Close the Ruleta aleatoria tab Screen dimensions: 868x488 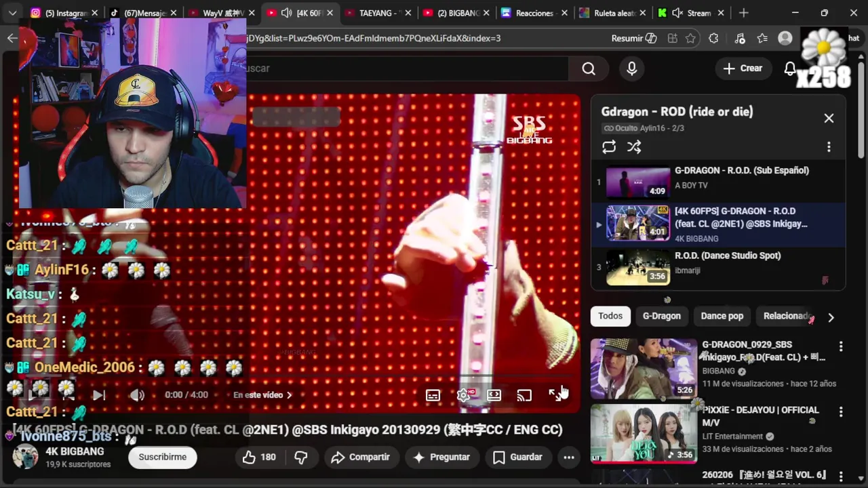[642, 13]
